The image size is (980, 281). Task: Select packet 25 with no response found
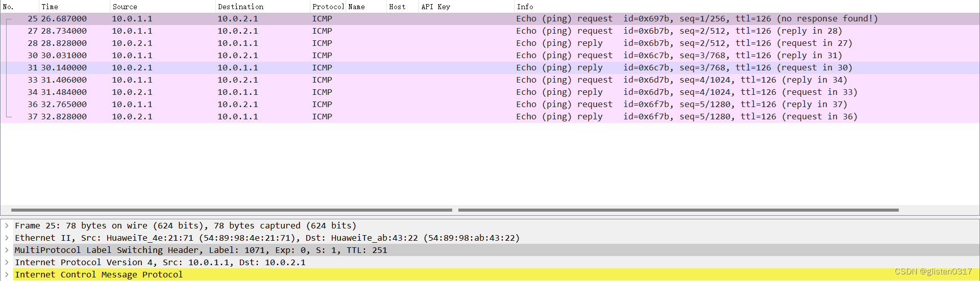tap(490, 19)
